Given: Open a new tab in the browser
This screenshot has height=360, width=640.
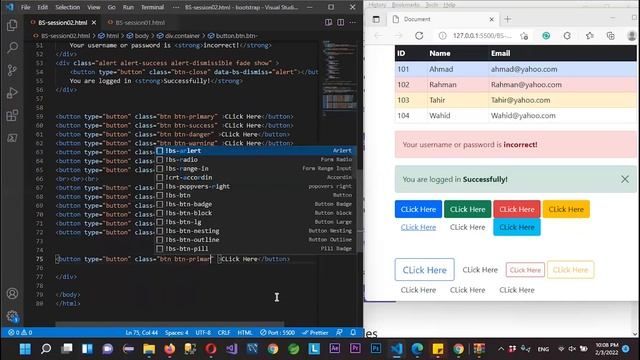Looking at the screenshot, I should 507,19.
